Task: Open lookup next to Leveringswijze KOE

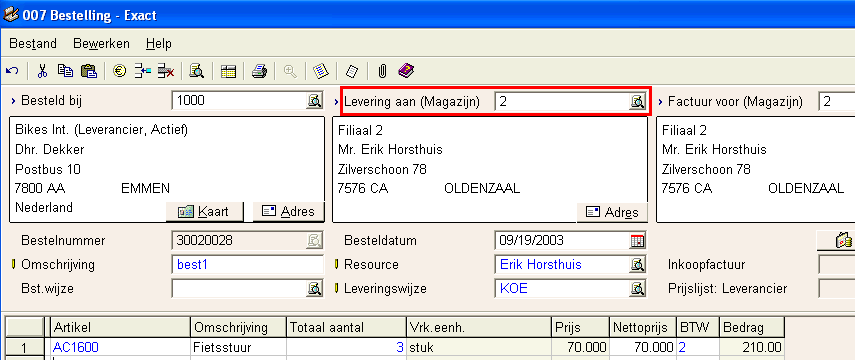Action: (637, 289)
